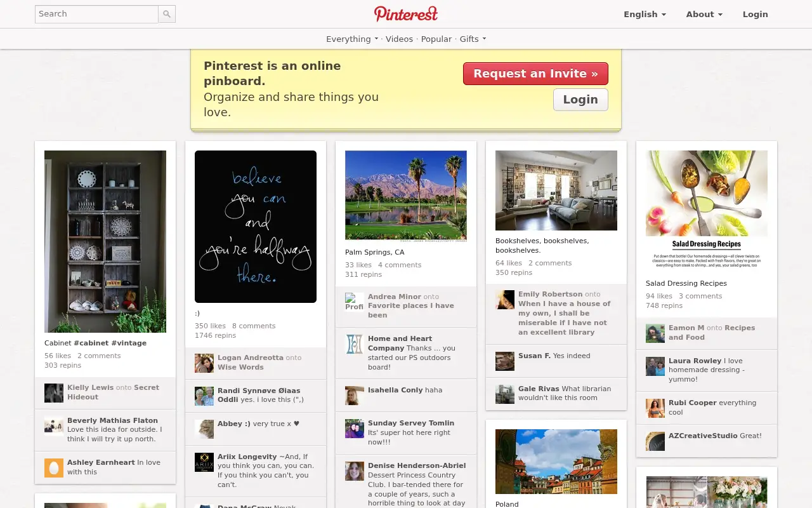
Task: Open the Salad Dressing Recipes pin image
Action: (707, 211)
